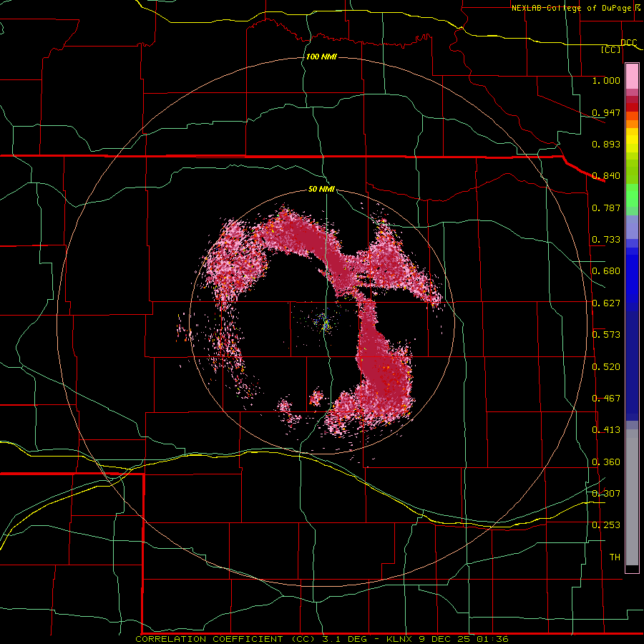Pick the light pink band atop the color bar
This screenshot has width=644, height=644.
tap(632, 76)
